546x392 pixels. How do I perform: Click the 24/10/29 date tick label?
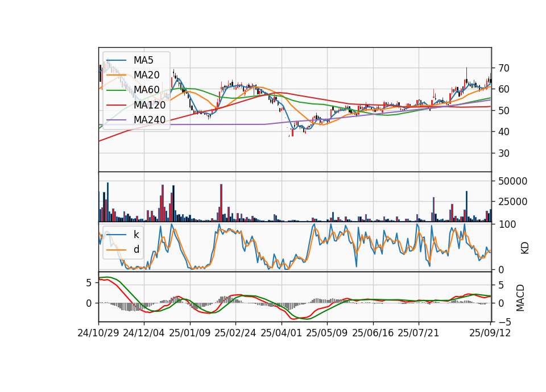click(98, 333)
